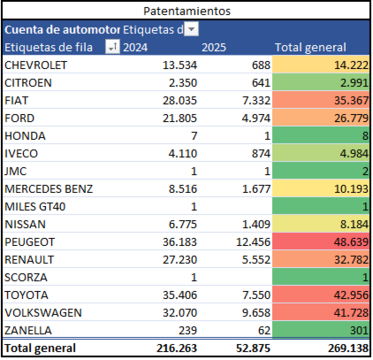This screenshot has height=360, width=373.
Task: Click the 2024 column header
Action: (135, 48)
